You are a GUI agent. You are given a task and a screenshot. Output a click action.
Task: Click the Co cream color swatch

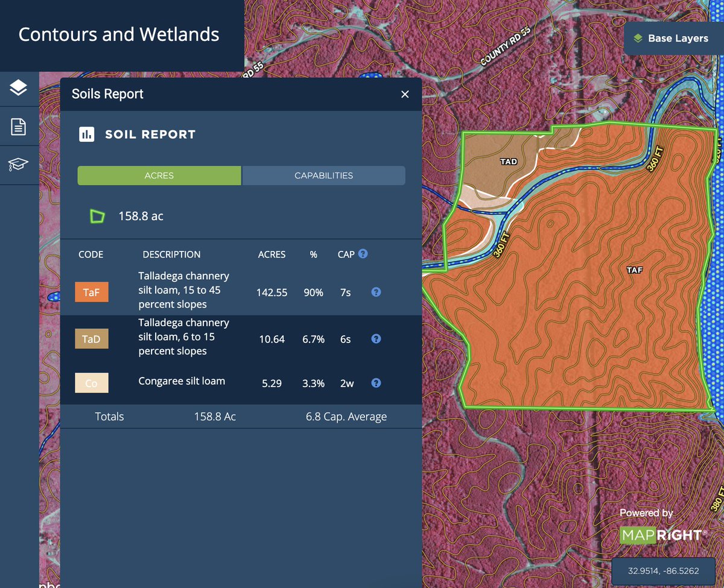pos(92,383)
